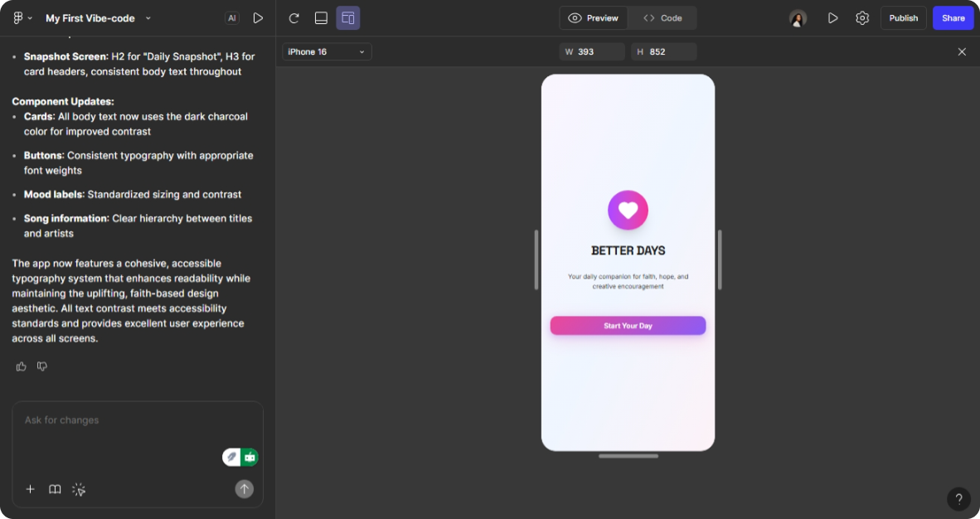Toggle the side-by-side layout view
The height and width of the screenshot is (519, 980).
tap(347, 17)
